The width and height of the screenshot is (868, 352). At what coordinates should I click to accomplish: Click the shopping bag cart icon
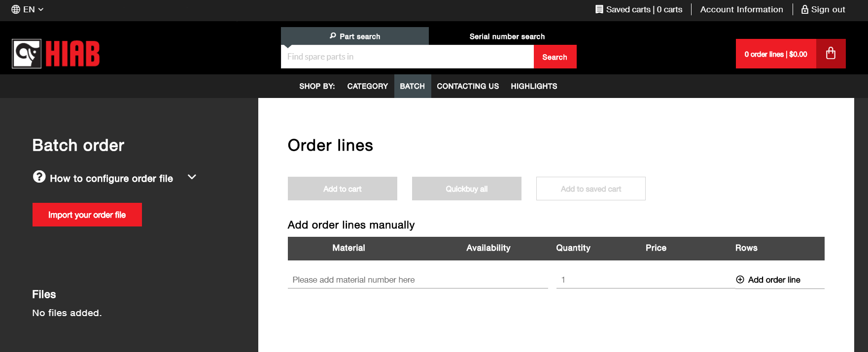[831, 54]
